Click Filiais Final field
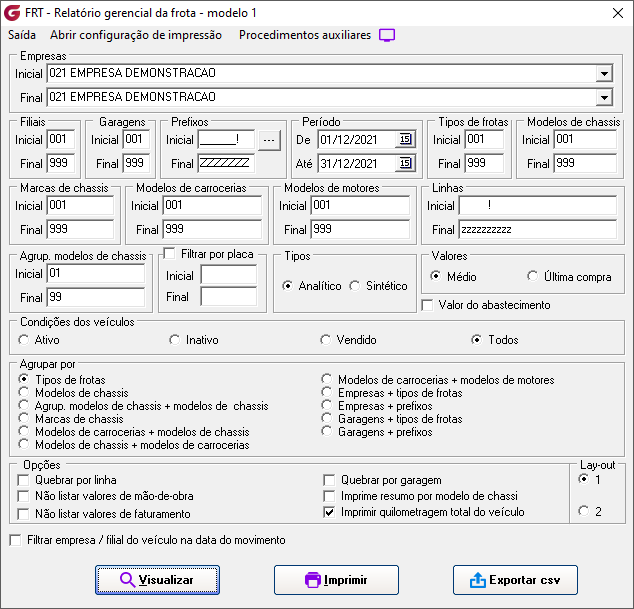634x609 pixels. [x=61, y=163]
